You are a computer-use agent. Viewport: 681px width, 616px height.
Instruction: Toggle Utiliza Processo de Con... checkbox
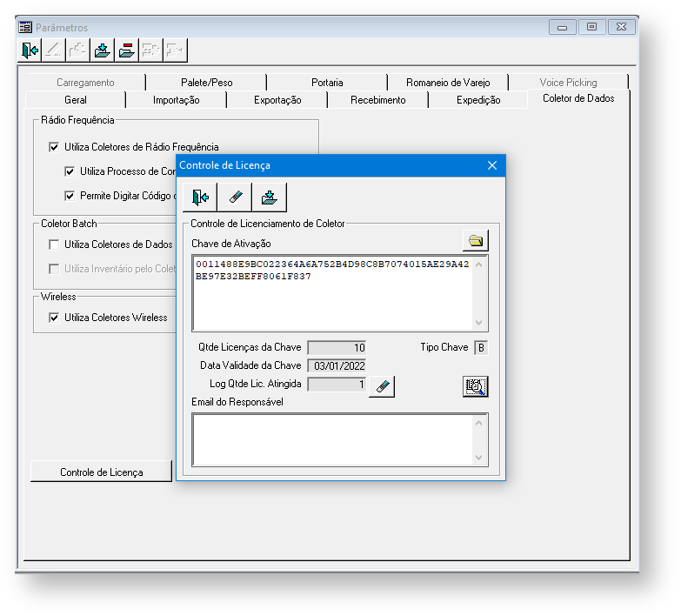pos(70,171)
